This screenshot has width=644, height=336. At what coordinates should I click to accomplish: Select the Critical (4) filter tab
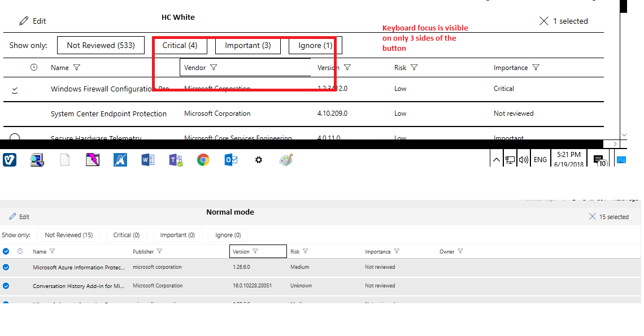[180, 45]
